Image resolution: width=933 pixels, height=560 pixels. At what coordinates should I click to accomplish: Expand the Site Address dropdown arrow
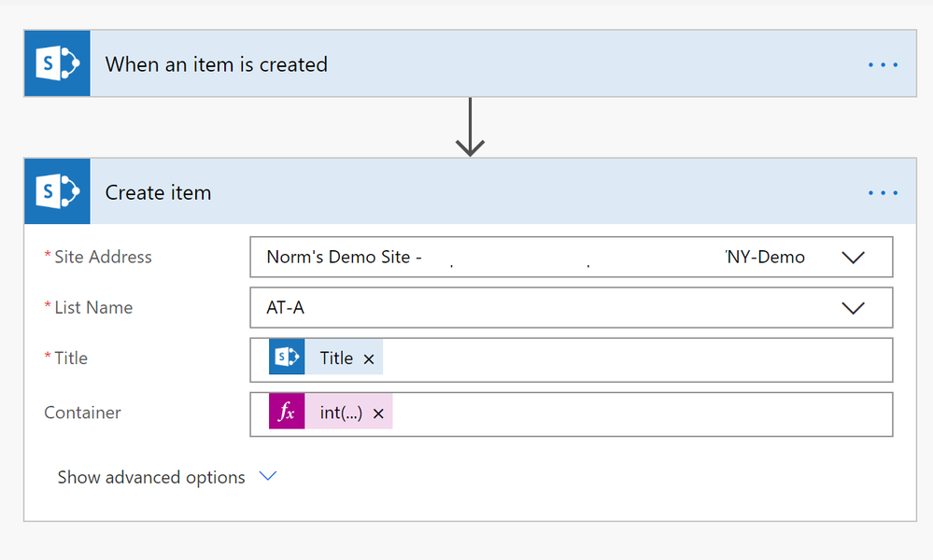point(853,258)
